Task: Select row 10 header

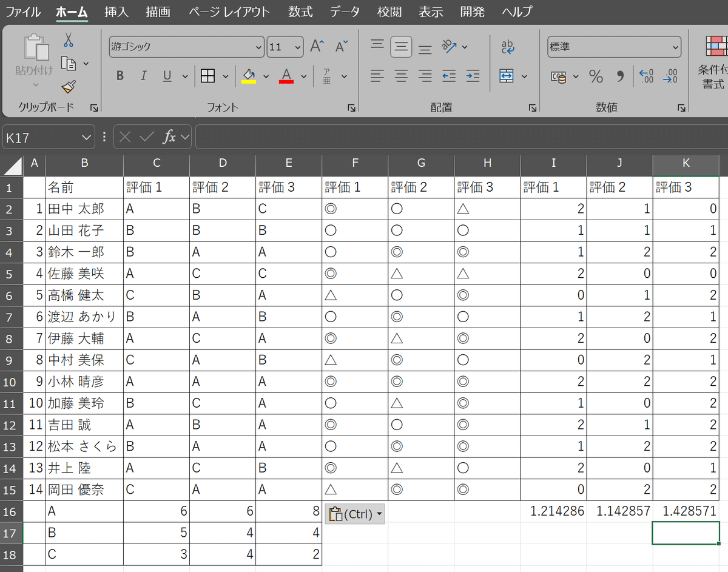Action: pyautogui.click(x=12, y=382)
